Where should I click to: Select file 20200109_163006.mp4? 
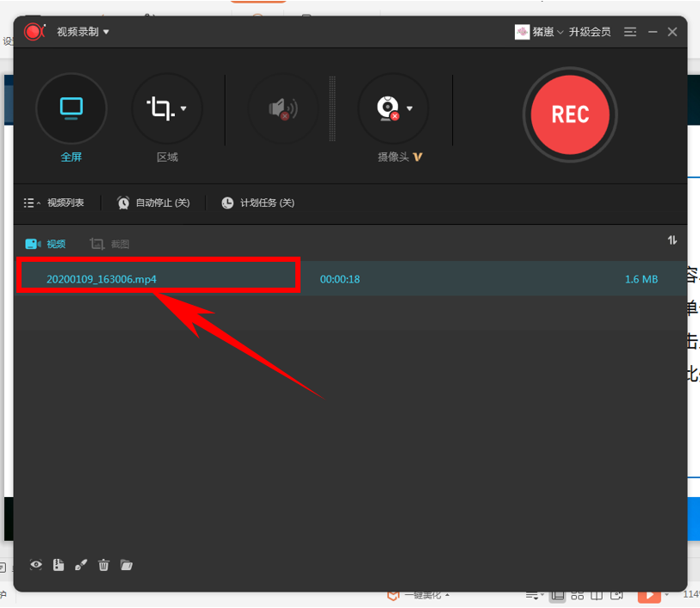coord(102,279)
